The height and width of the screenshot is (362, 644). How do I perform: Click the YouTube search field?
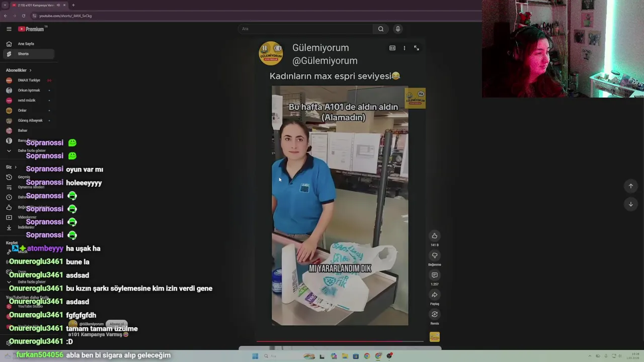pyautogui.click(x=305, y=29)
